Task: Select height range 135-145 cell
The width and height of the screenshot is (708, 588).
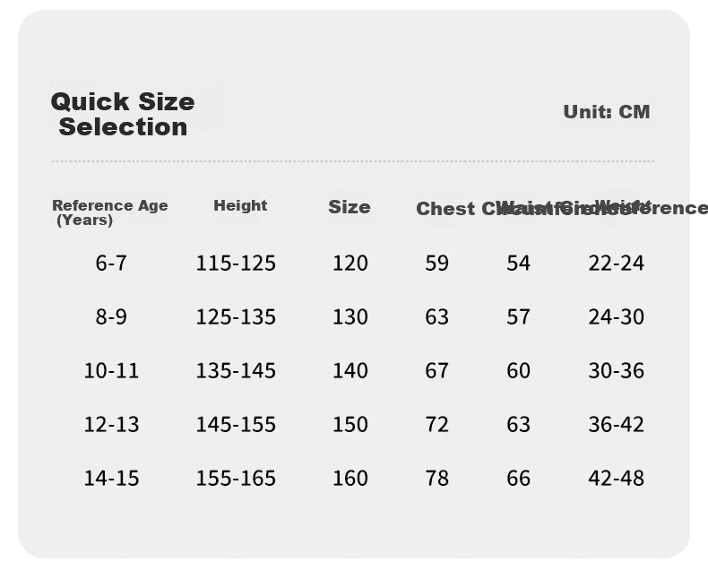Action: (236, 371)
